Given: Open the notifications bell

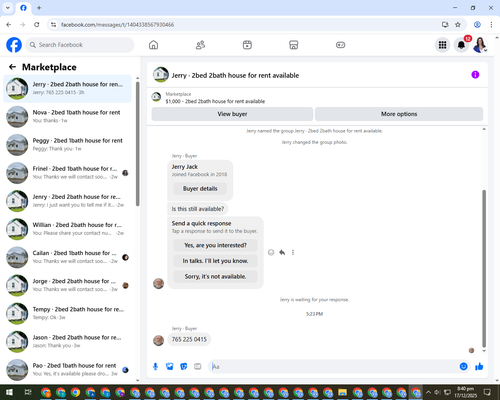Looking at the screenshot, I should [461, 45].
